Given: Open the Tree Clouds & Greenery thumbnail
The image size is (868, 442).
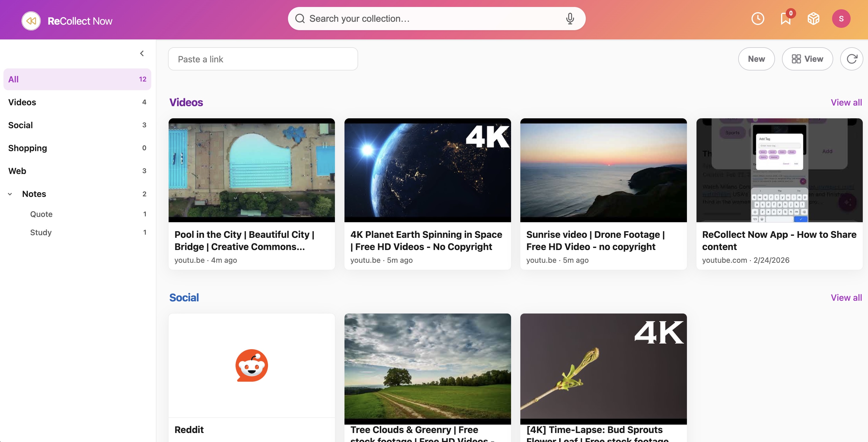Looking at the screenshot, I should point(428,369).
